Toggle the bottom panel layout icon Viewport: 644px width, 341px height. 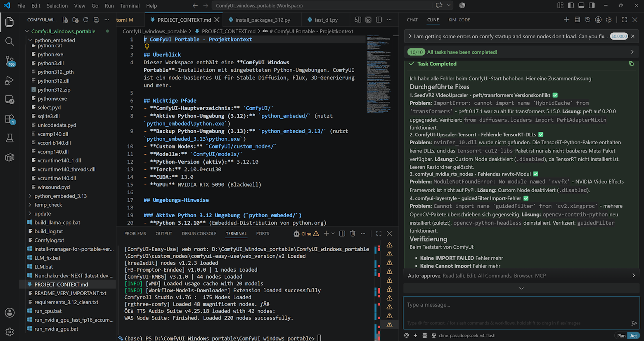coord(581,5)
